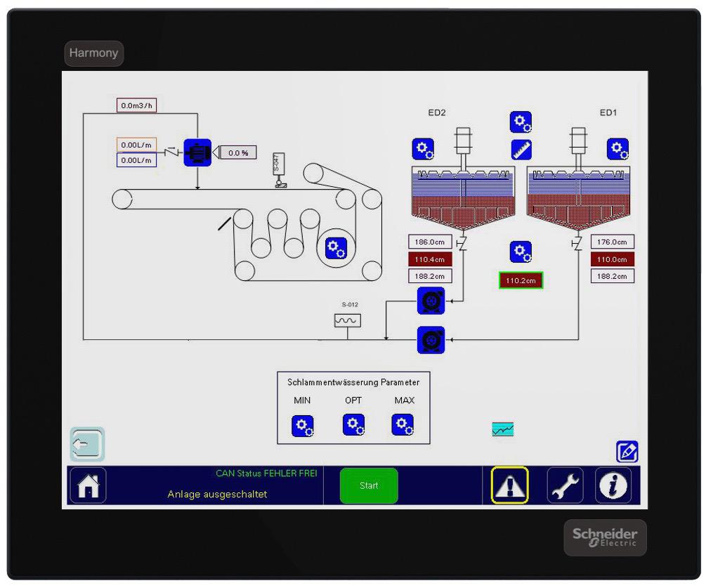This screenshot has height=588, width=706.
Task: Select the 188.2cm value under ED1
Action: pyautogui.click(x=613, y=276)
